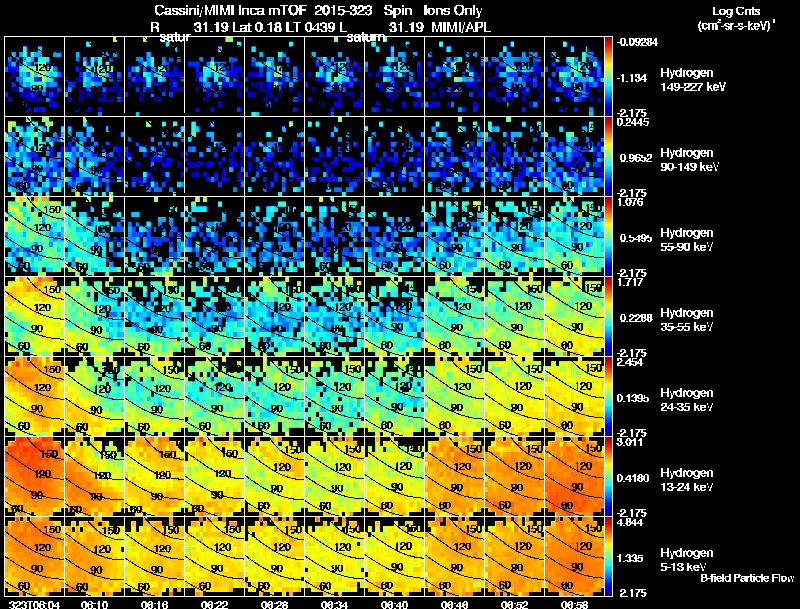Pick the Hydrogen 5-13 keV color bar
Viewport: 800px width, 609px height.
click(x=608, y=556)
